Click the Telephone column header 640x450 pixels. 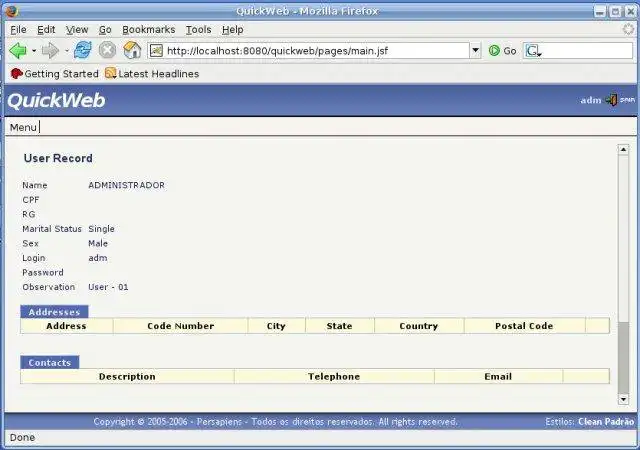point(334,376)
